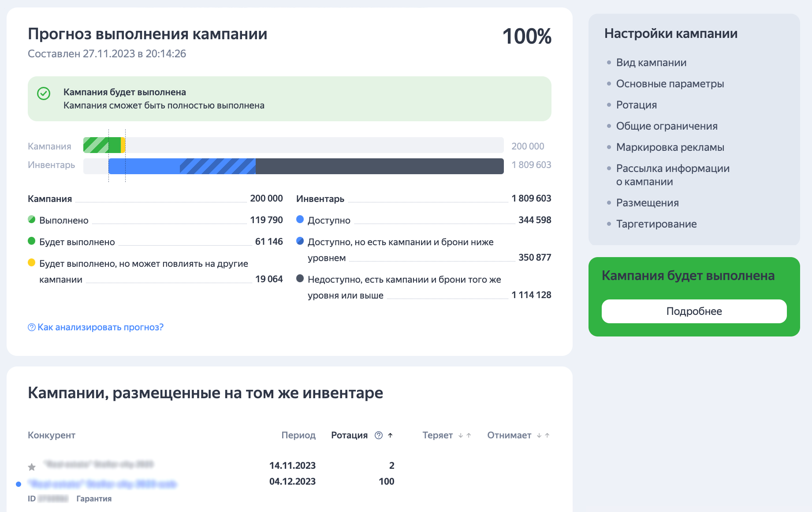Open the 'Как анализировать прогноз?' help link
This screenshot has height=512, width=812.
(x=100, y=327)
